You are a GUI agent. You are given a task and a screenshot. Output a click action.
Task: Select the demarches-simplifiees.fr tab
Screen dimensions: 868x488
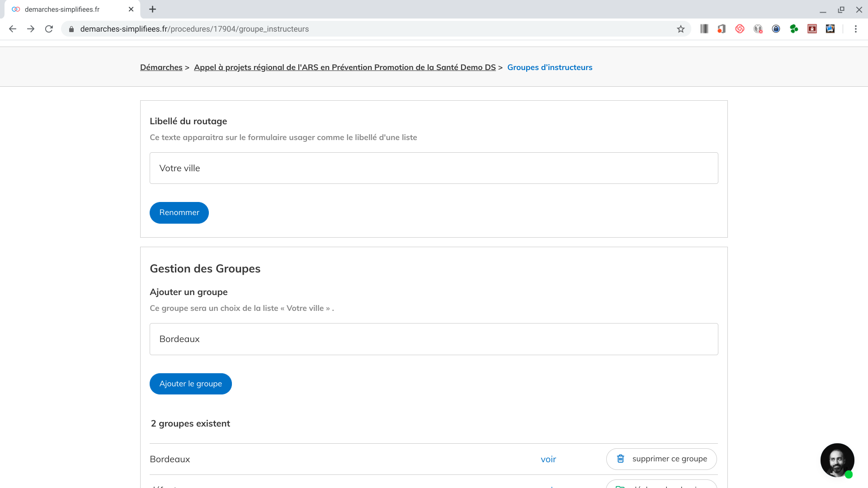point(68,9)
